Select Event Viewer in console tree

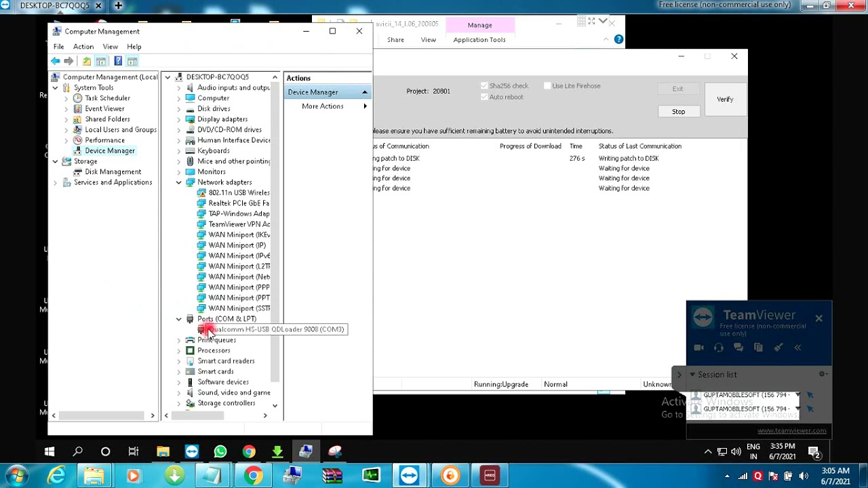pyautogui.click(x=104, y=108)
